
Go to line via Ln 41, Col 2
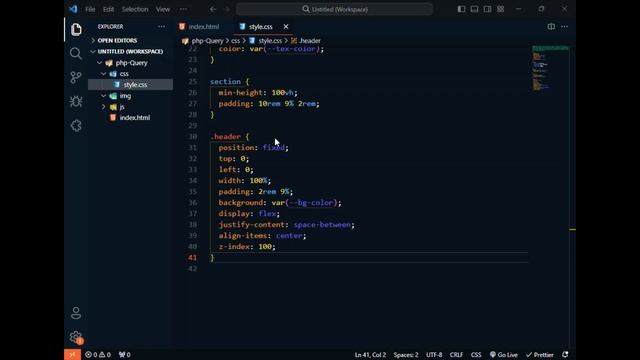click(370, 355)
